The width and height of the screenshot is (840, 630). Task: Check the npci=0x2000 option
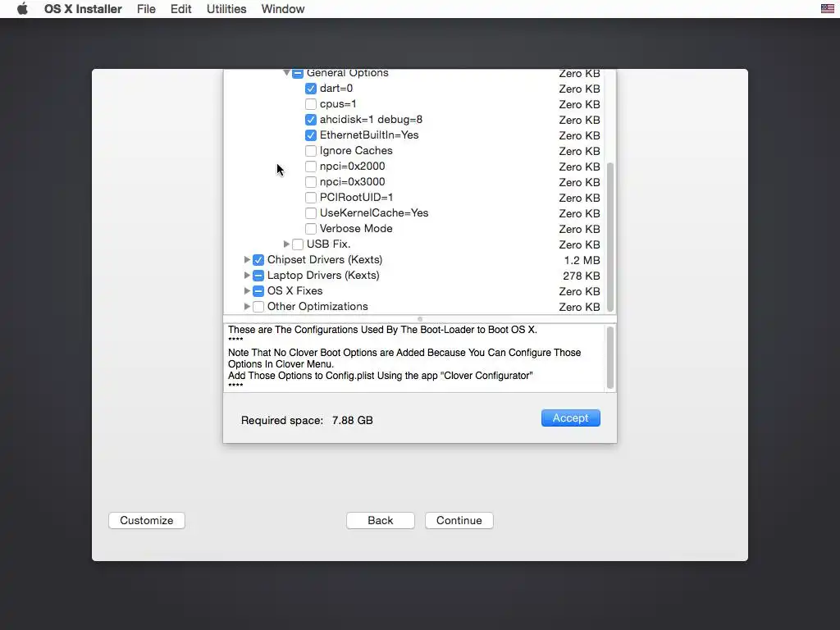311,166
